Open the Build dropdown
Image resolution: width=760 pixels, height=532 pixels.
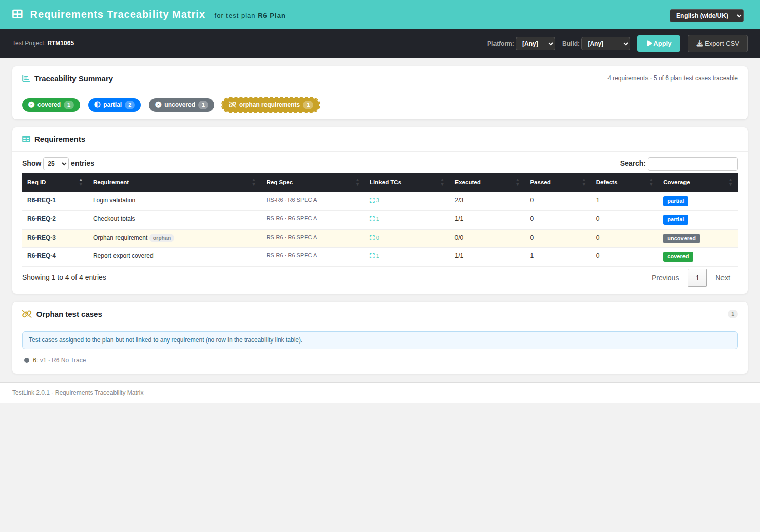tap(605, 44)
